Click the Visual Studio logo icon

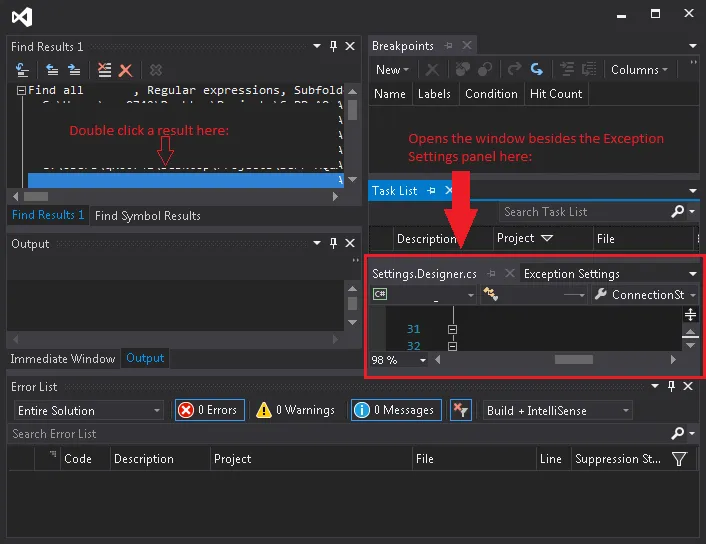22,17
